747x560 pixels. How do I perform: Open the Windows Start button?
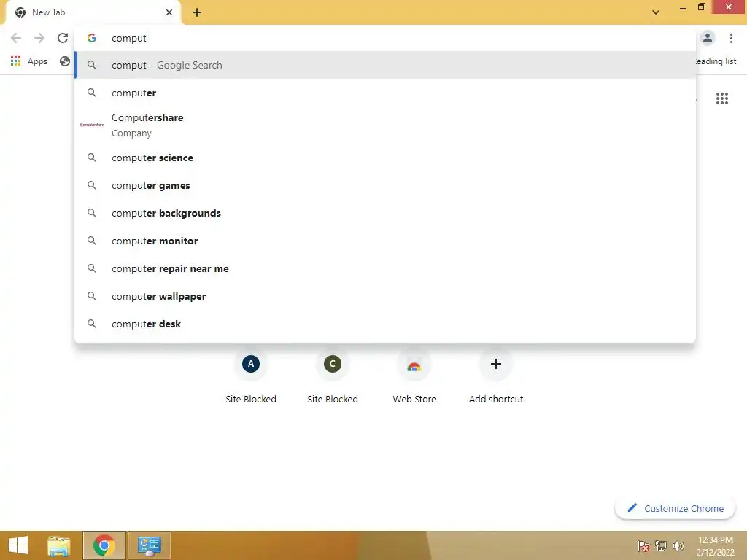tap(18, 545)
